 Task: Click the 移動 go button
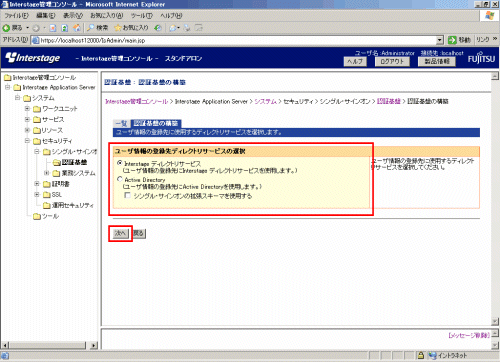459,40
